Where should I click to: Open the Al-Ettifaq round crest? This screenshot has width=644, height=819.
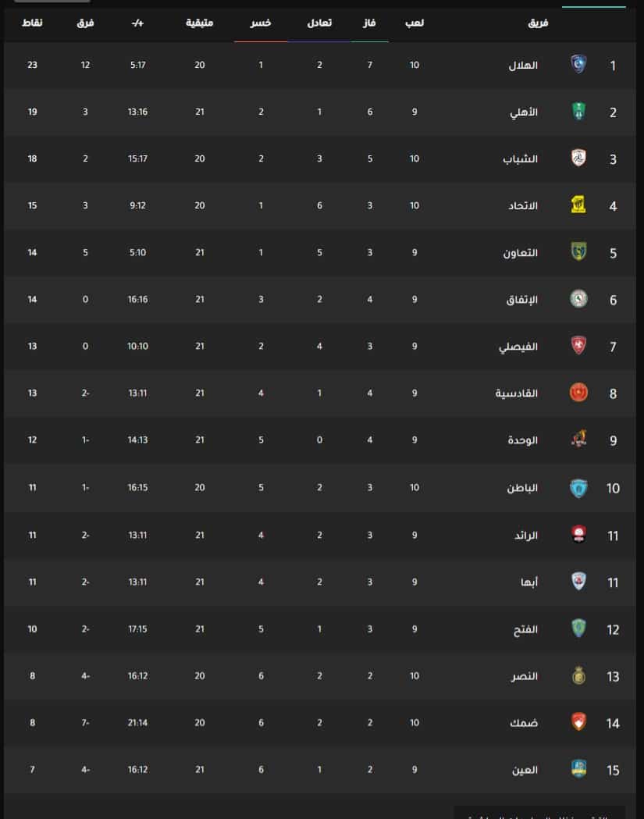click(x=578, y=299)
